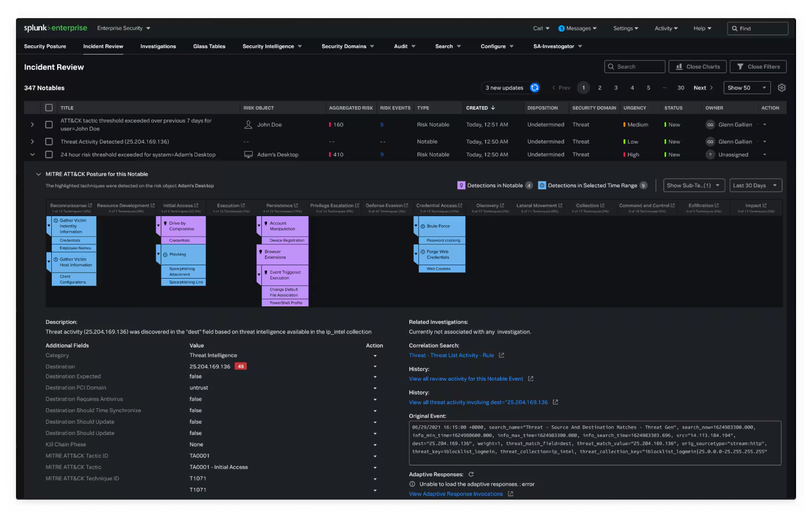Click the magnifier icon in the Find box
The image size is (812, 522).
pyautogui.click(x=735, y=28)
